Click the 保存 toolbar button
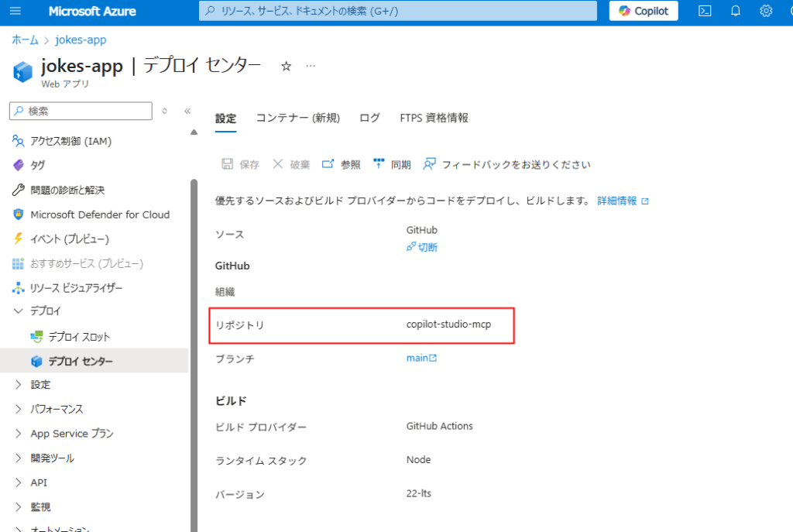This screenshot has height=532, width=793. [x=240, y=164]
